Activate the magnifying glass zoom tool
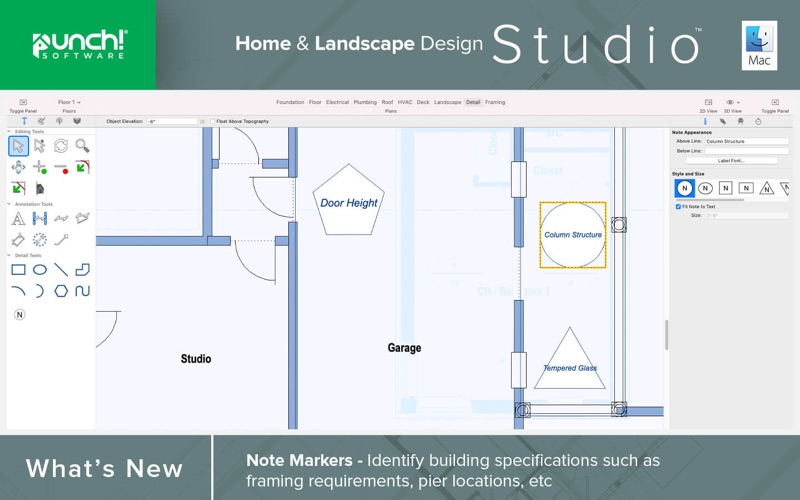Screen dimensions: 800x500 pos(82,146)
